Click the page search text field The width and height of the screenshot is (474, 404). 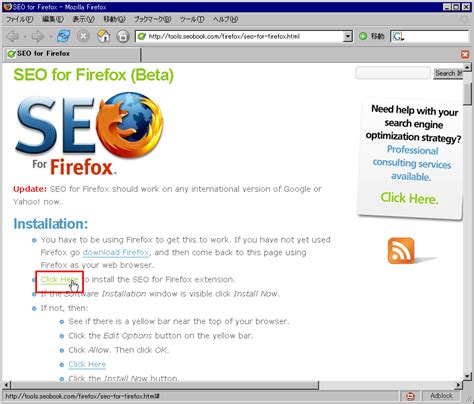[x=393, y=73]
